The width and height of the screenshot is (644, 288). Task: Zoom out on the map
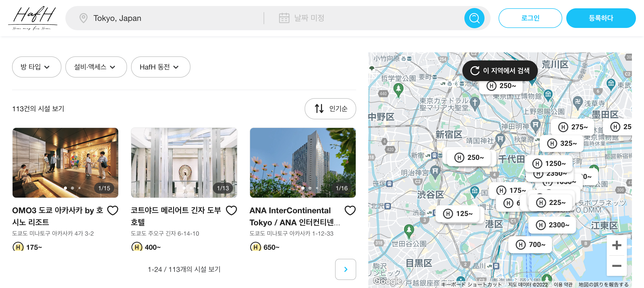617,266
